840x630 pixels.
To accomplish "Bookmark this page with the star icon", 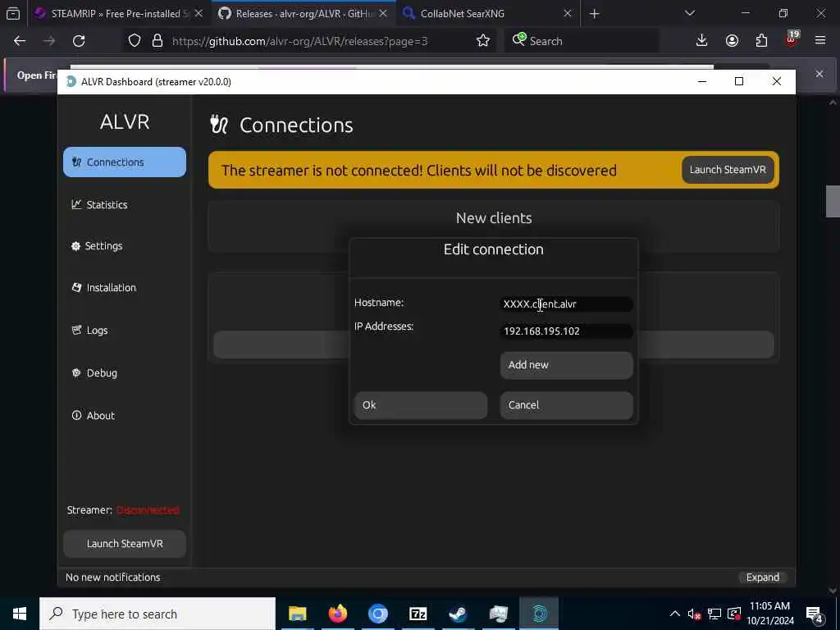I will tap(482, 41).
